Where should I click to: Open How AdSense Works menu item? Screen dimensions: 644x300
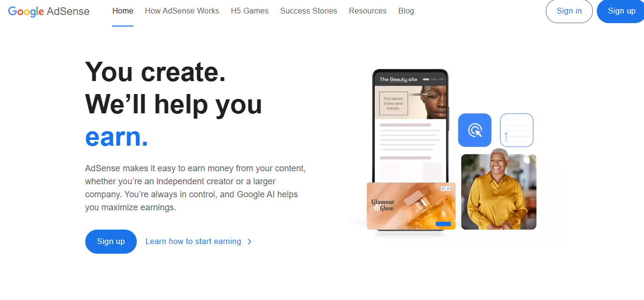[182, 11]
